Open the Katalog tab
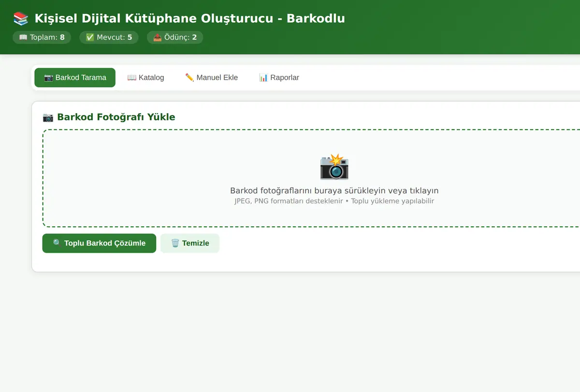580x392 pixels. [145, 78]
